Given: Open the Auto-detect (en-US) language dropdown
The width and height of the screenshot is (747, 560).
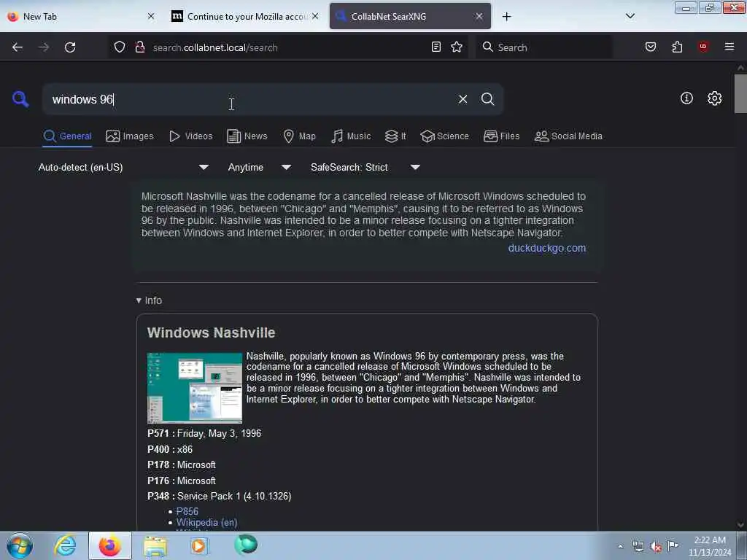Looking at the screenshot, I should click(x=123, y=168).
